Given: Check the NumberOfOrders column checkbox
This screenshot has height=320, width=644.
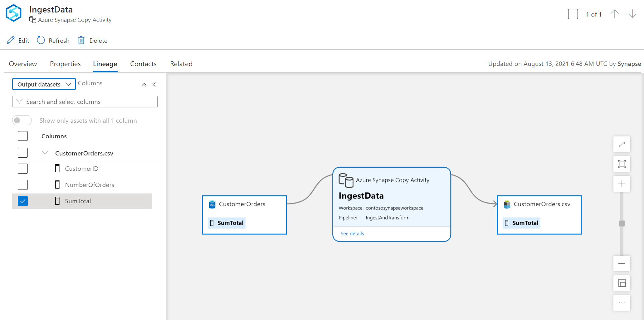Looking at the screenshot, I should click(x=23, y=185).
